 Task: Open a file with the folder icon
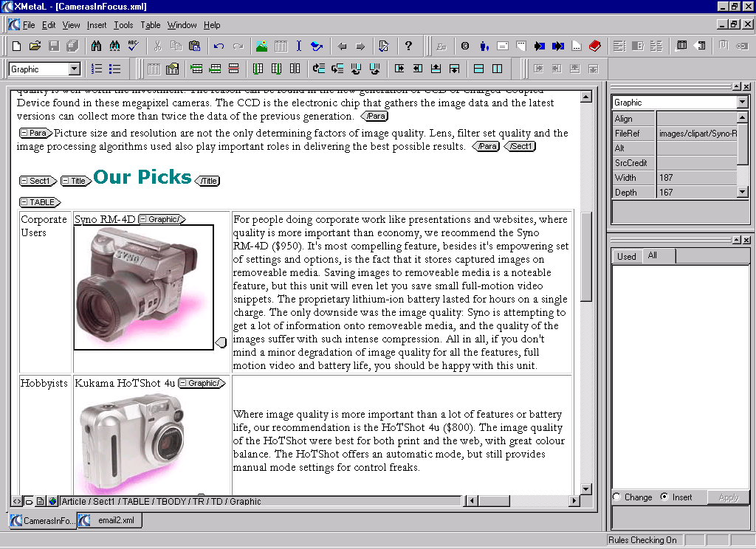[35, 46]
